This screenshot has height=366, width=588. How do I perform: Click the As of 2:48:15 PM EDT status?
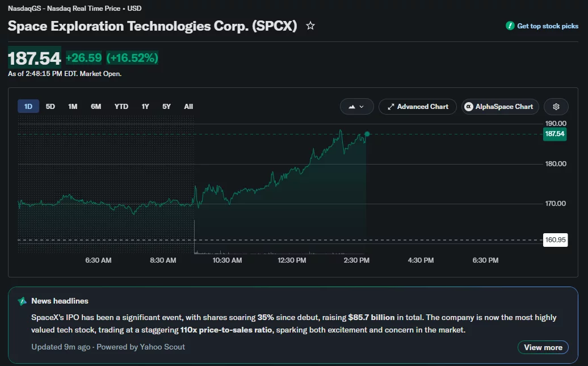[65, 74]
